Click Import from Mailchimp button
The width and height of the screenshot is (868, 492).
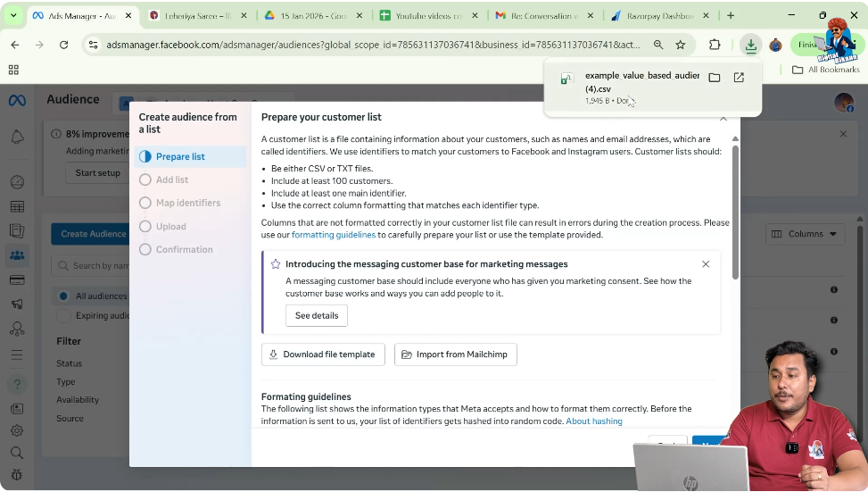point(455,354)
